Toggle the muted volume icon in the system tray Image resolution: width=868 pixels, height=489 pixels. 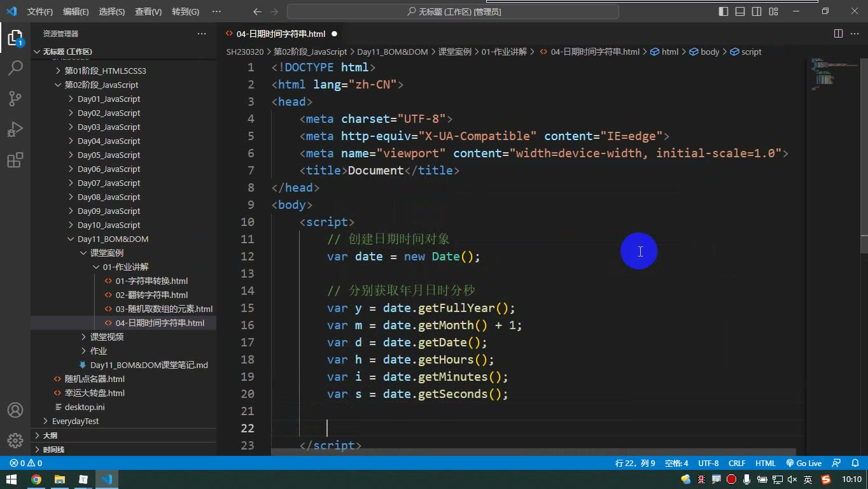[792, 479]
